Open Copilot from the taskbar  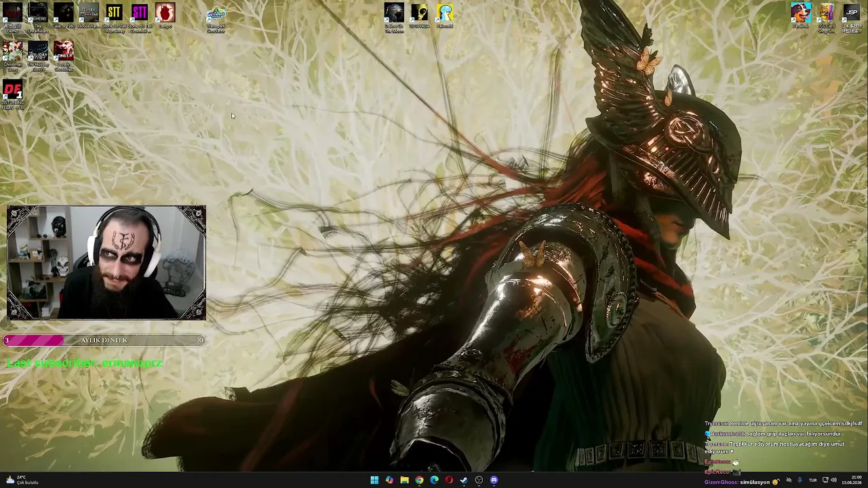tap(389, 480)
